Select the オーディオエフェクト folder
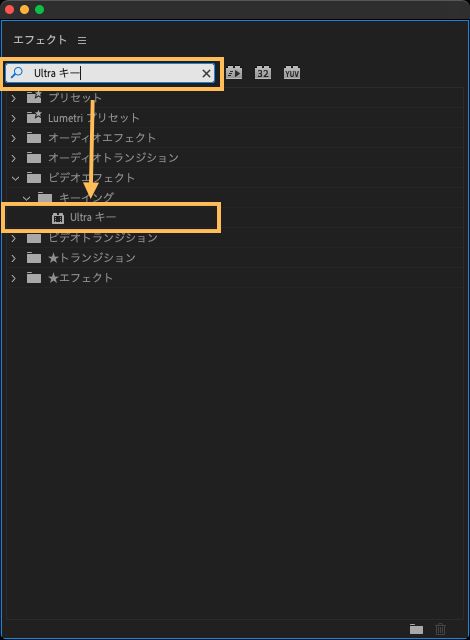This screenshot has width=470, height=640. tap(102, 138)
